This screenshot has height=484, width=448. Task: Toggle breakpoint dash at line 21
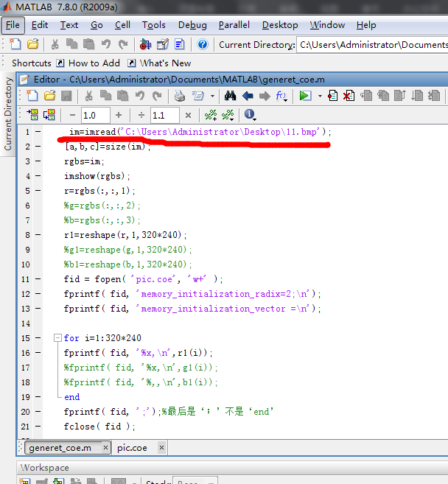[38, 427]
